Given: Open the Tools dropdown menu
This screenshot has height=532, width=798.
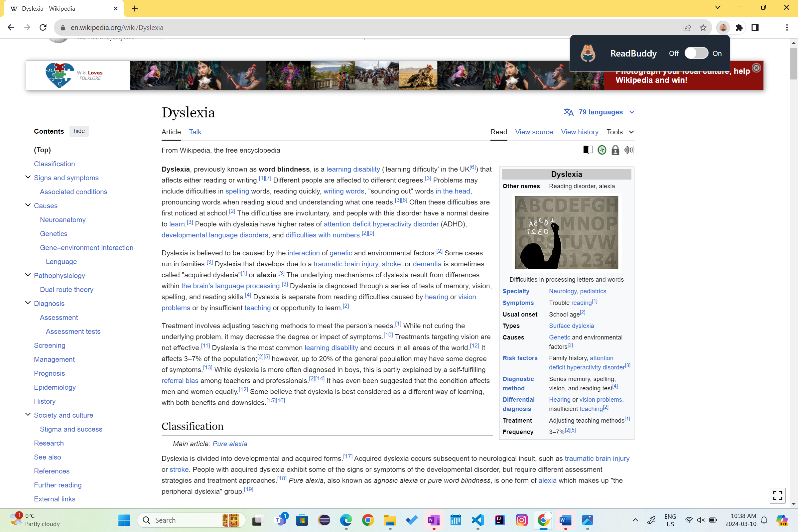Looking at the screenshot, I should [x=620, y=132].
